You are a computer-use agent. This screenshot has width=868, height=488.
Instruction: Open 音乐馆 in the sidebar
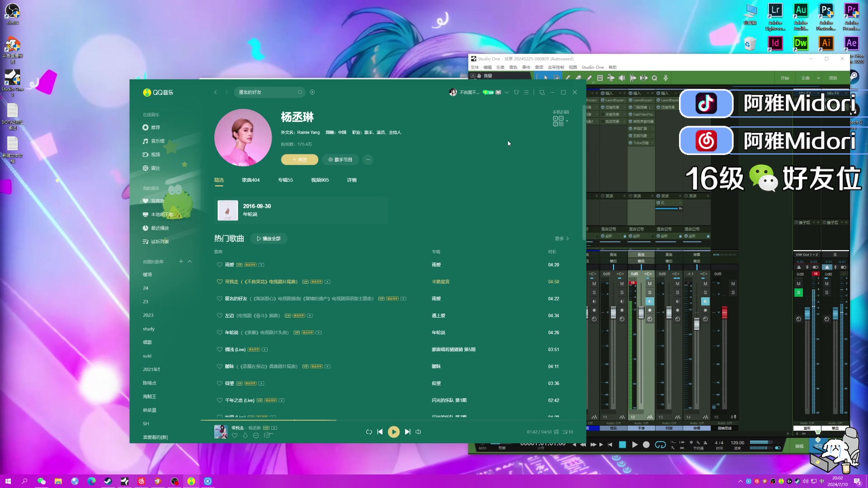pyautogui.click(x=154, y=141)
